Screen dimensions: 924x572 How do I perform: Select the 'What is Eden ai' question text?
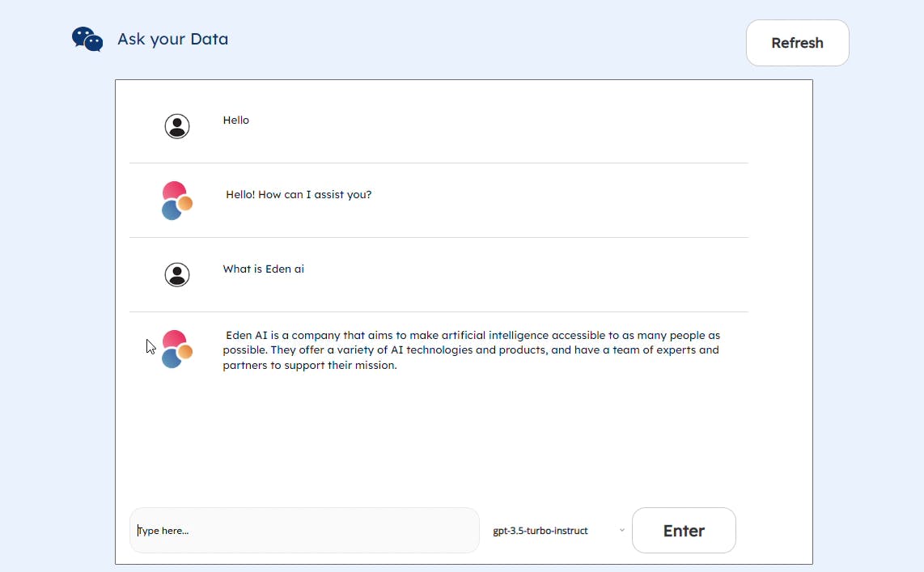click(x=263, y=269)
